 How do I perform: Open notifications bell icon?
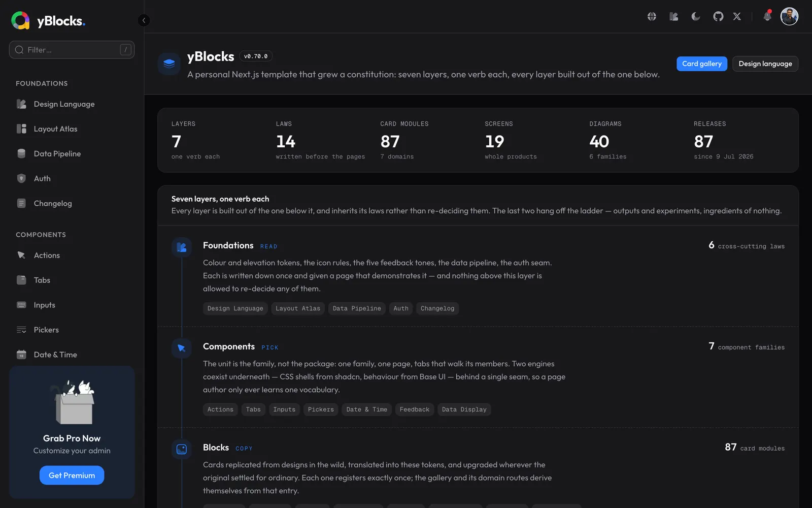click(767, 17)
